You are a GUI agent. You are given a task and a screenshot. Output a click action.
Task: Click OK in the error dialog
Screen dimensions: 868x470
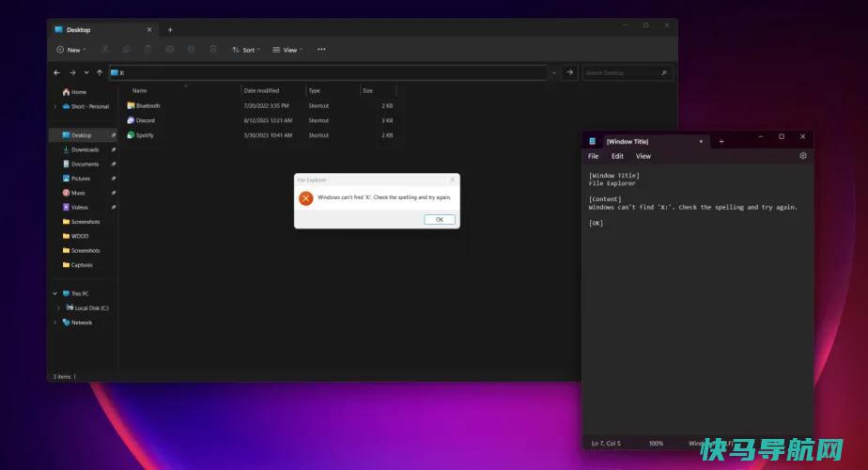(x=440, y=219)
